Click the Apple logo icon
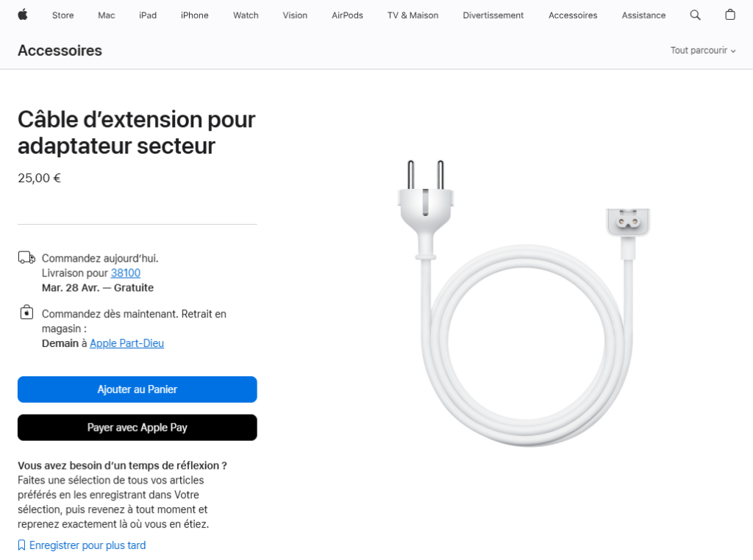The height and width of the screenshot is (560, 753). (23, 15)
